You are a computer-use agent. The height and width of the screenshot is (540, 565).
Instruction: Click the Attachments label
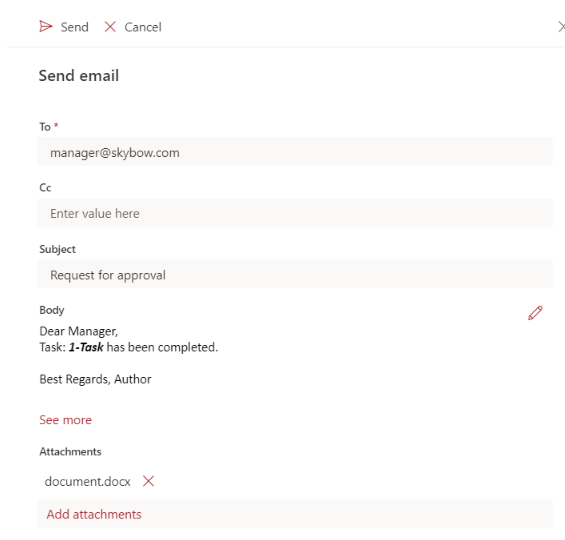[70, 451]
